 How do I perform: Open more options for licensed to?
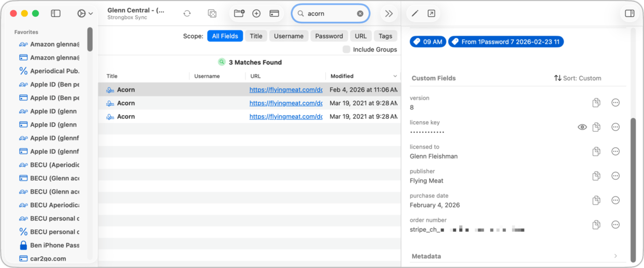[616, 151]
